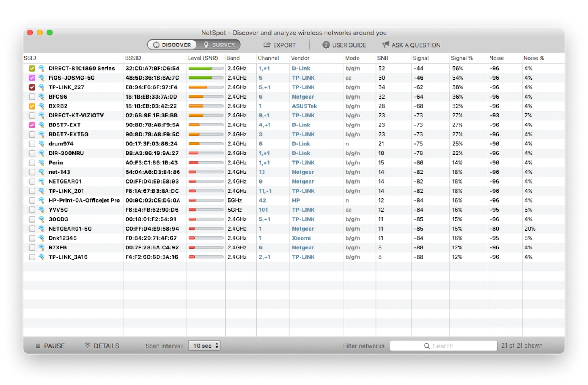
Task: Click the Wi-Fi icon beside drum974
Action: pos(41,144)
